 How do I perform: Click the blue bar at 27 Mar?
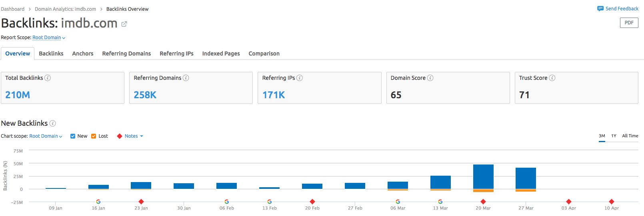pos(526,178)
